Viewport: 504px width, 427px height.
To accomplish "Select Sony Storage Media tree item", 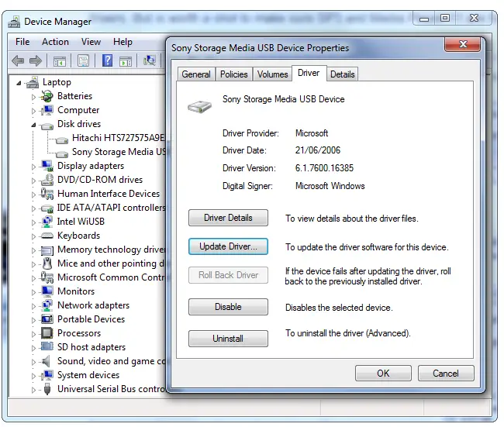I will 119,152.
